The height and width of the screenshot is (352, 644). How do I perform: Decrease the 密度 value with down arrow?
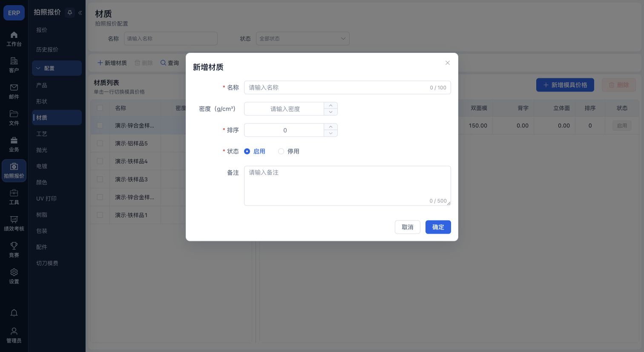(x=331, y=112)
